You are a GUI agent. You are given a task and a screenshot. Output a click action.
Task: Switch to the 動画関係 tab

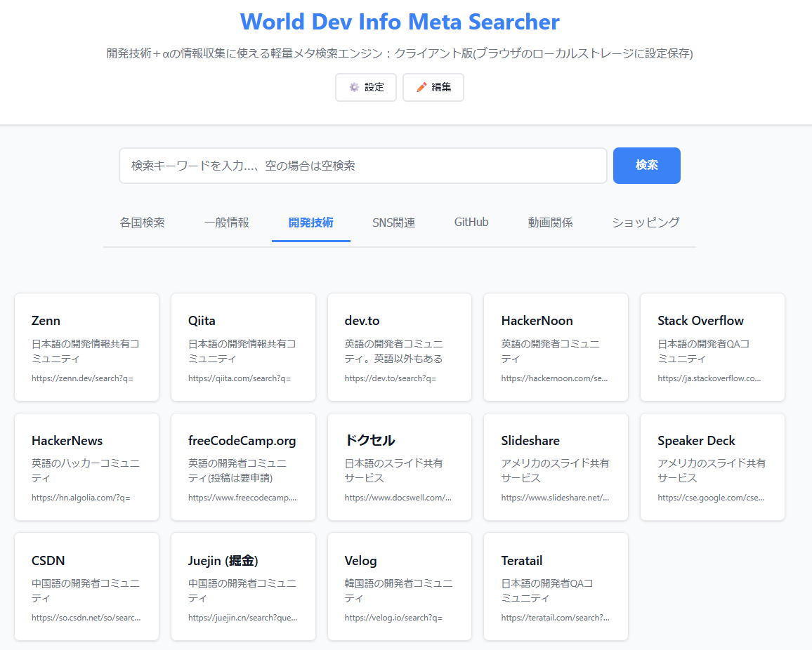pyautogui.click(x=550, y=222)
